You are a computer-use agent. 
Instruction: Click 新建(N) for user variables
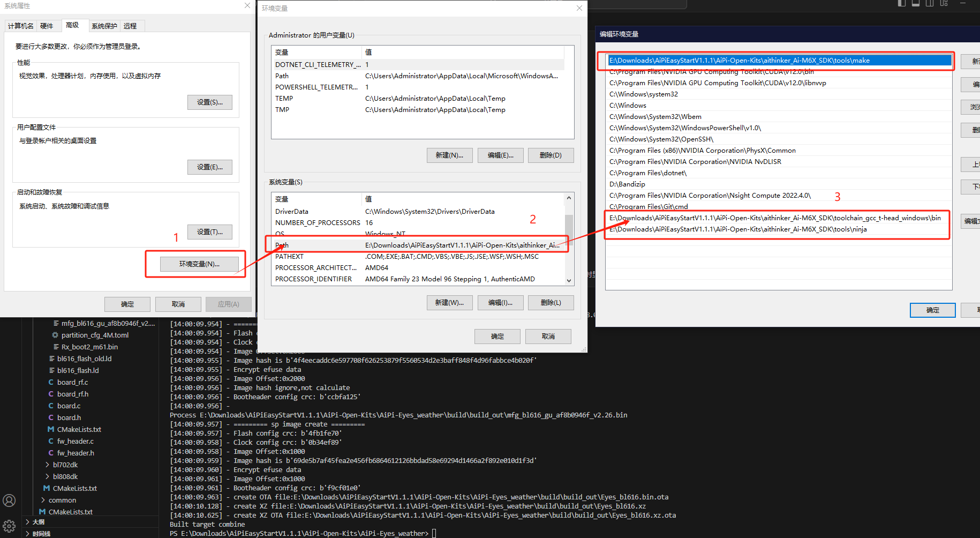point(450,155)
